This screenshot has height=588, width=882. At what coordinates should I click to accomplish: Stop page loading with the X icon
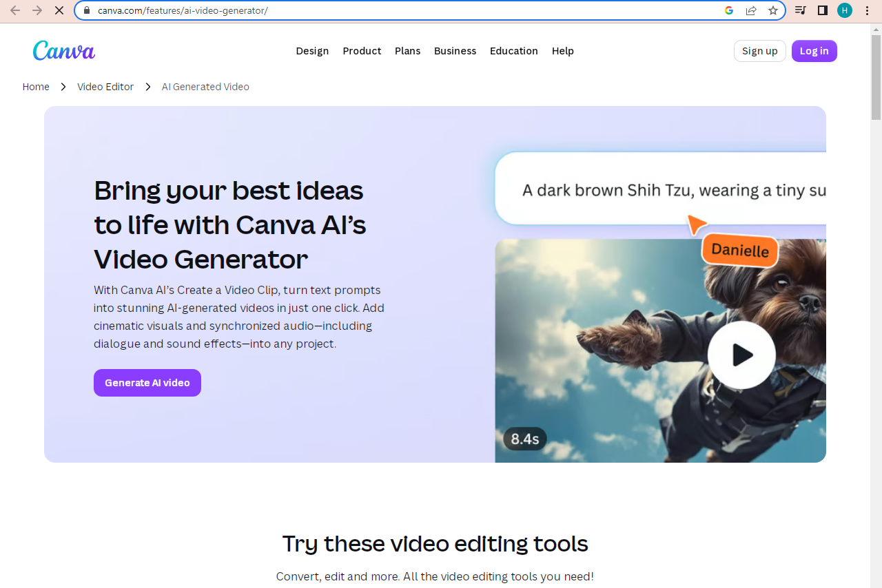pos(59,10)
